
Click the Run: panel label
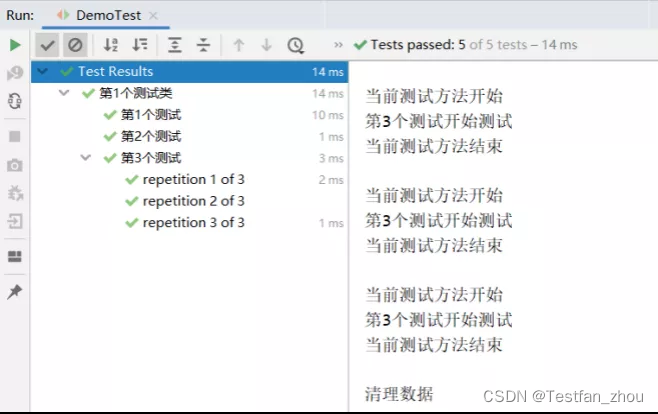coord(20,16)
